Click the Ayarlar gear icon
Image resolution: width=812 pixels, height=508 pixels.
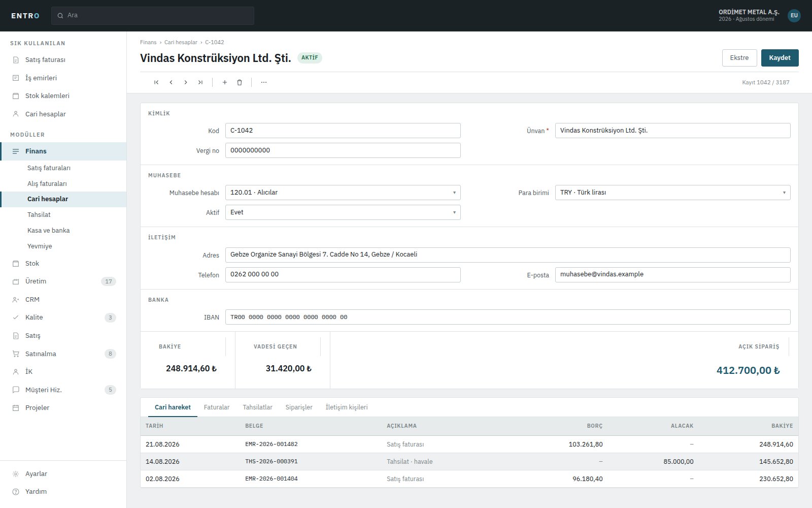16,474
